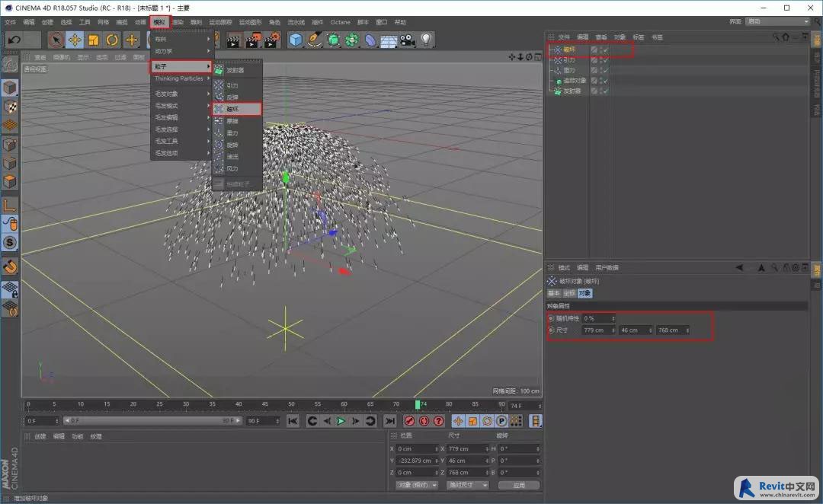Toggle enable checkmark for 破坏 object
823x504 pixels.
point(606,49)
